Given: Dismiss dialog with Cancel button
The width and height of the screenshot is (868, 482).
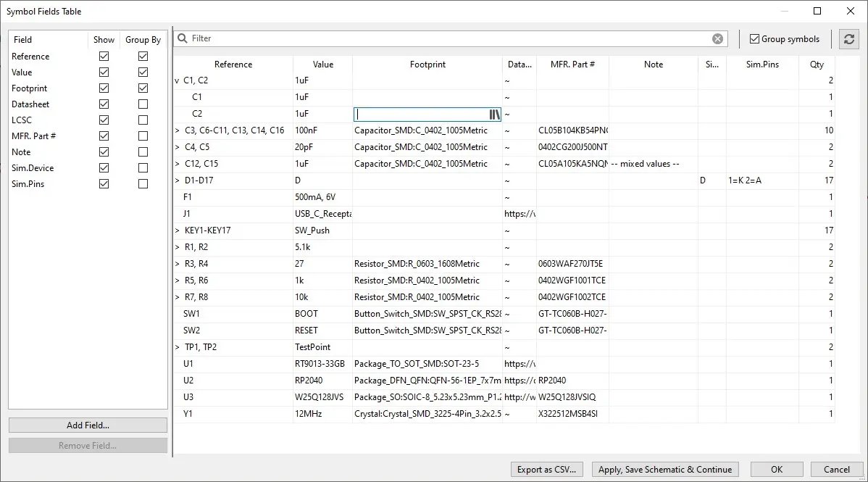Looking at the screenshot, I should point(836,469).
